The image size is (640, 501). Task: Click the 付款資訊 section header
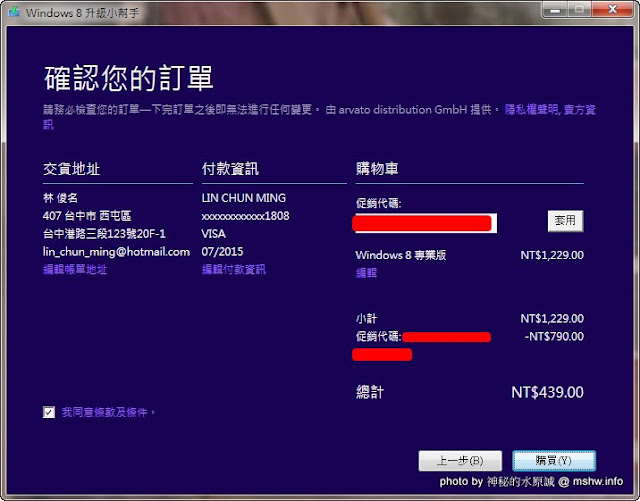(x=230, y=169)
